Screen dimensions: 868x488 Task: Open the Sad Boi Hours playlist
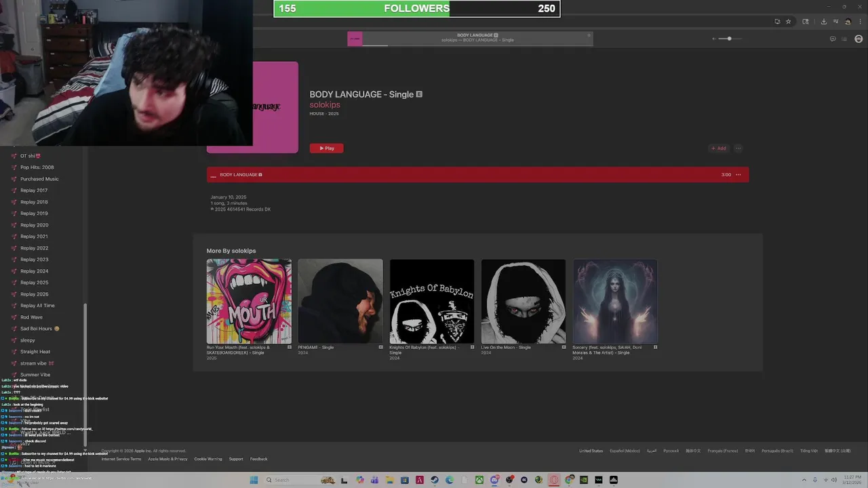click(x=39, y=329)
